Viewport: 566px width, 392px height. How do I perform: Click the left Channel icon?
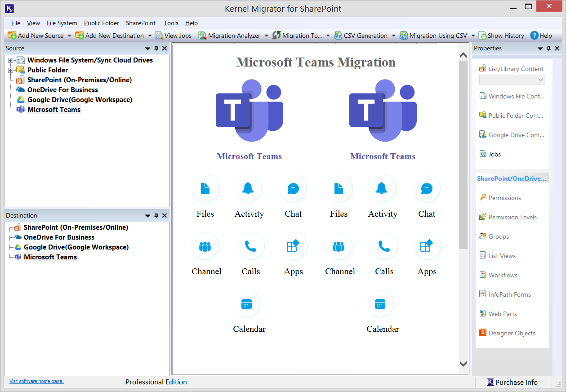(x=205, y=246)
